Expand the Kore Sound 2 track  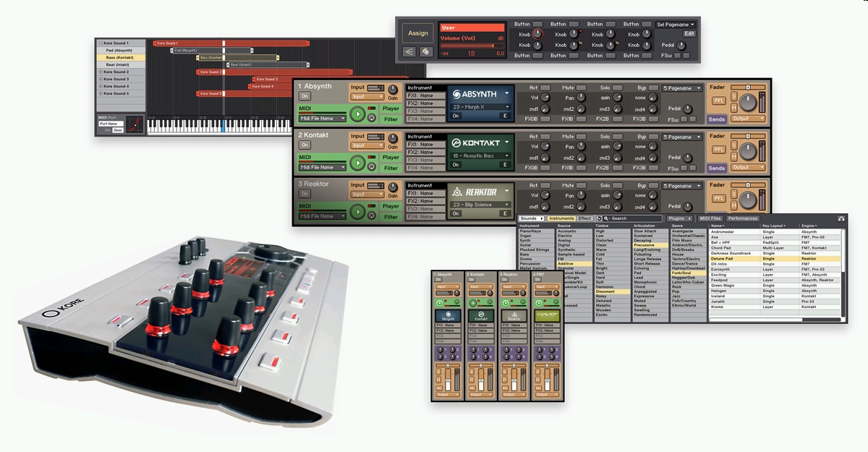point(101,72)
